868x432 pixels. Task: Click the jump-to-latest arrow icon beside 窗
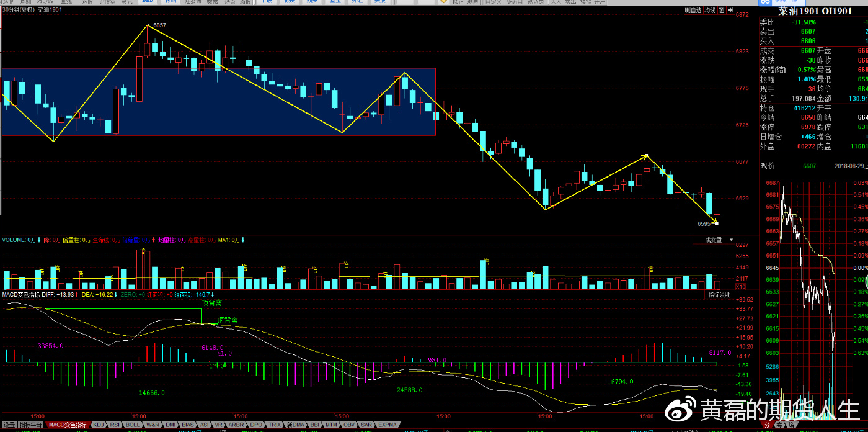point(730,10)
